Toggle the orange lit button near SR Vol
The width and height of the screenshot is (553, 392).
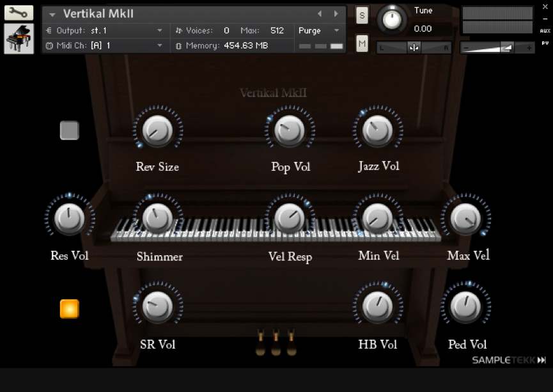click(70, 309)
